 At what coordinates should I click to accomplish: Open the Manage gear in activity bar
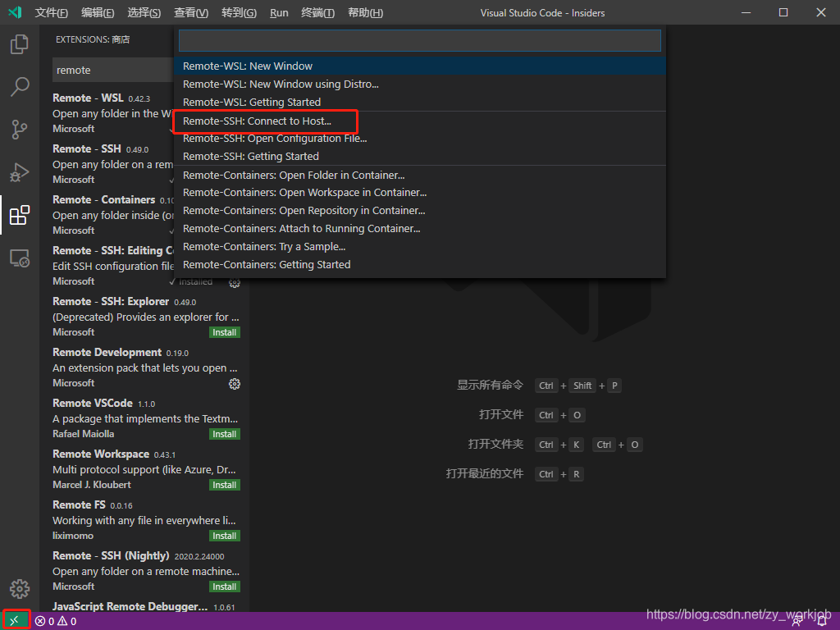(x=20, y=589)
